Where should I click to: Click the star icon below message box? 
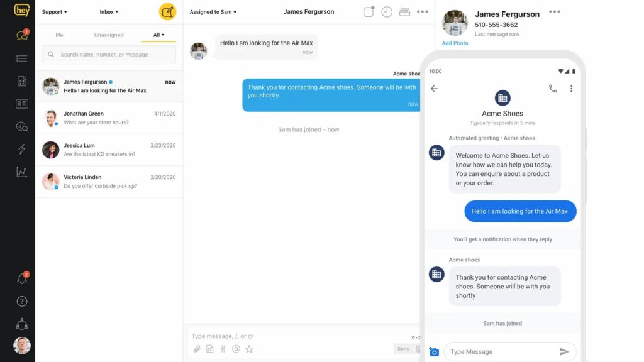249,349
